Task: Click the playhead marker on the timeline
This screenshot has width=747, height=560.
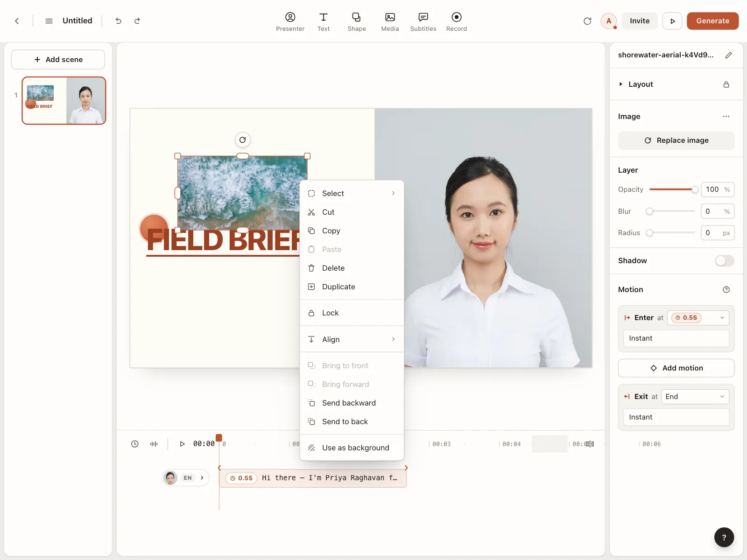Action: 219,438
